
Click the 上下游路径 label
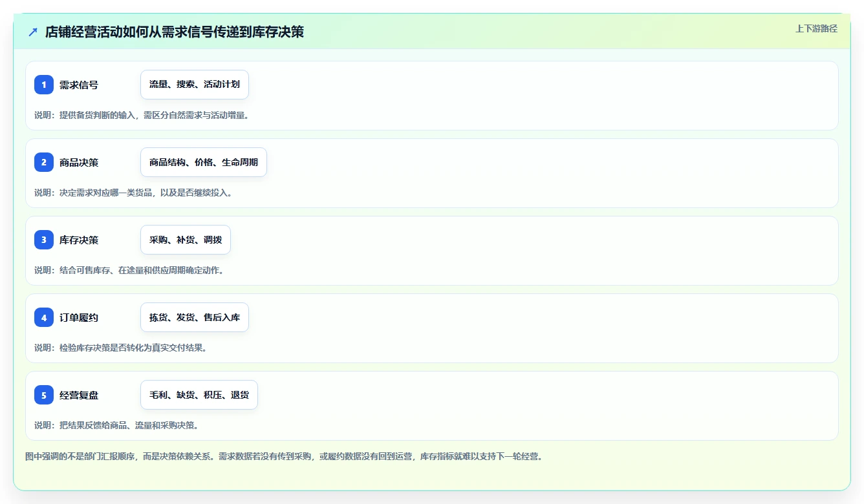(x=816, y=28)
